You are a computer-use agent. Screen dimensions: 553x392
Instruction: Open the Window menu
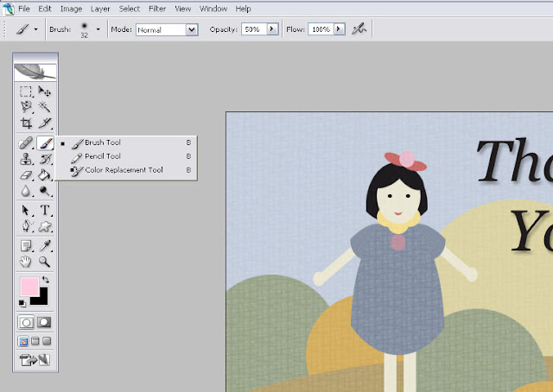pyautogui.click(x=213, y=9)
